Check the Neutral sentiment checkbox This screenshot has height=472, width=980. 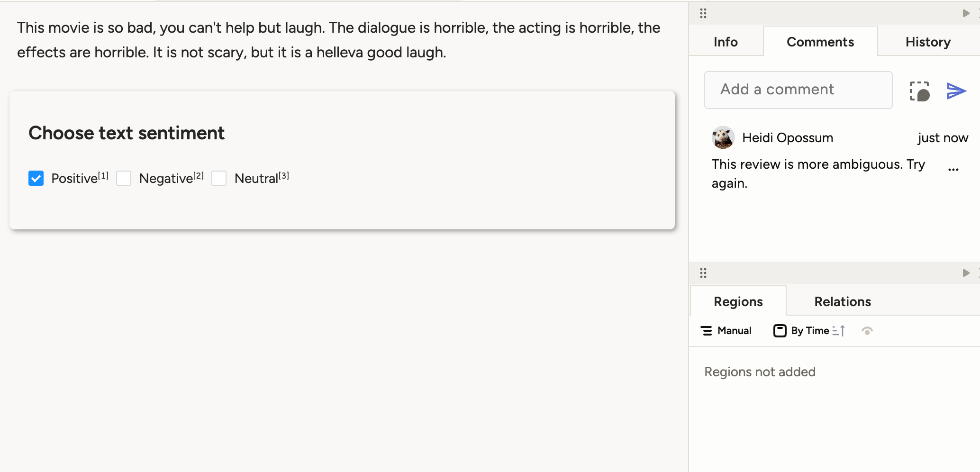[219, 178]
